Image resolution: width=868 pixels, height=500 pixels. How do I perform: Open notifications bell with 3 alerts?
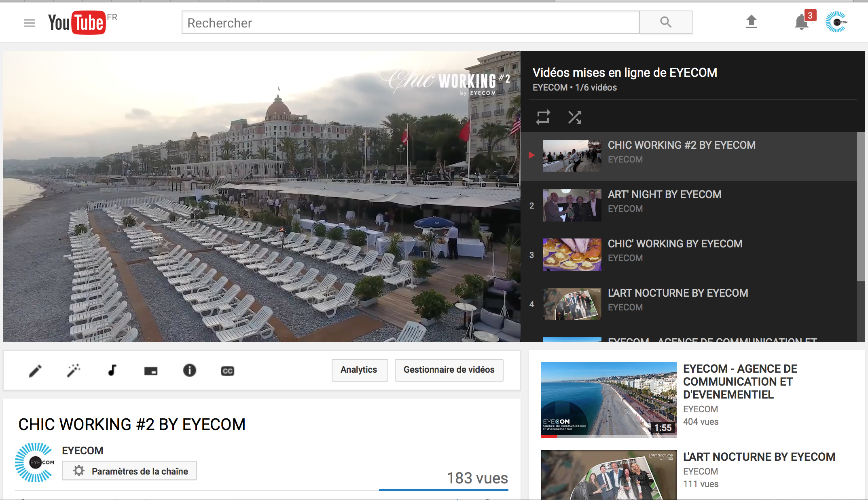pos(802,22)
